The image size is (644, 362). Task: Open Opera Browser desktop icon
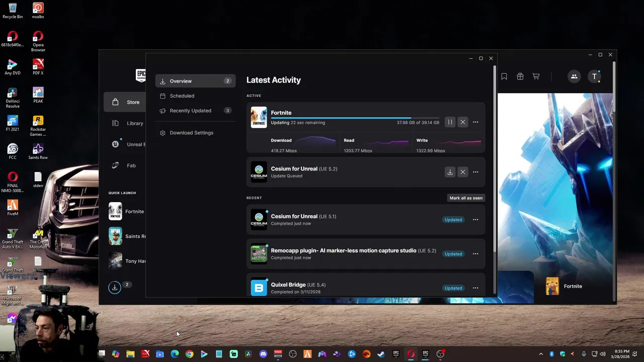coord(38,41)
